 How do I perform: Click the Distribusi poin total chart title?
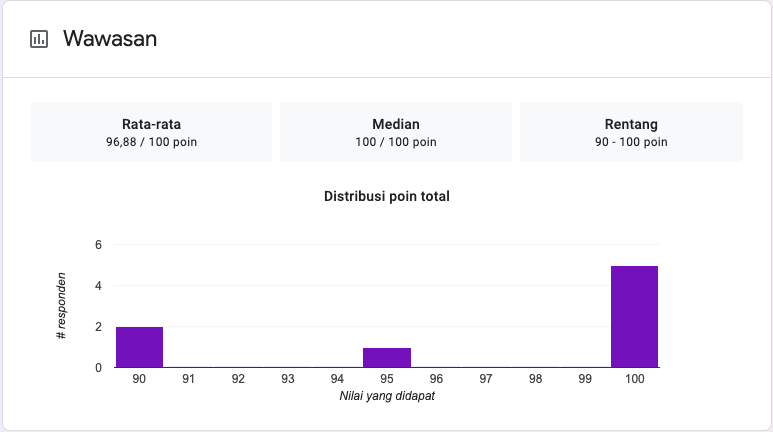387,196
